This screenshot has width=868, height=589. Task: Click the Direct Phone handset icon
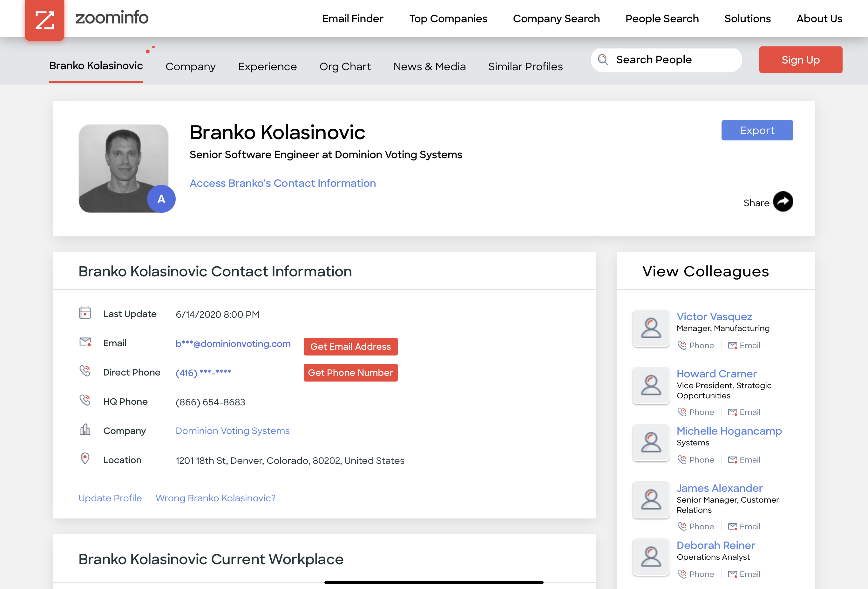(85, 371)
